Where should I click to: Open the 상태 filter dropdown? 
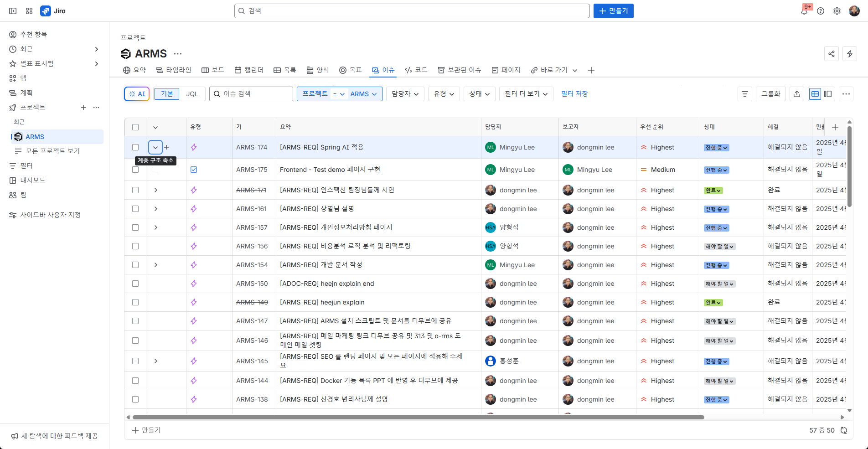coord(479,94)
